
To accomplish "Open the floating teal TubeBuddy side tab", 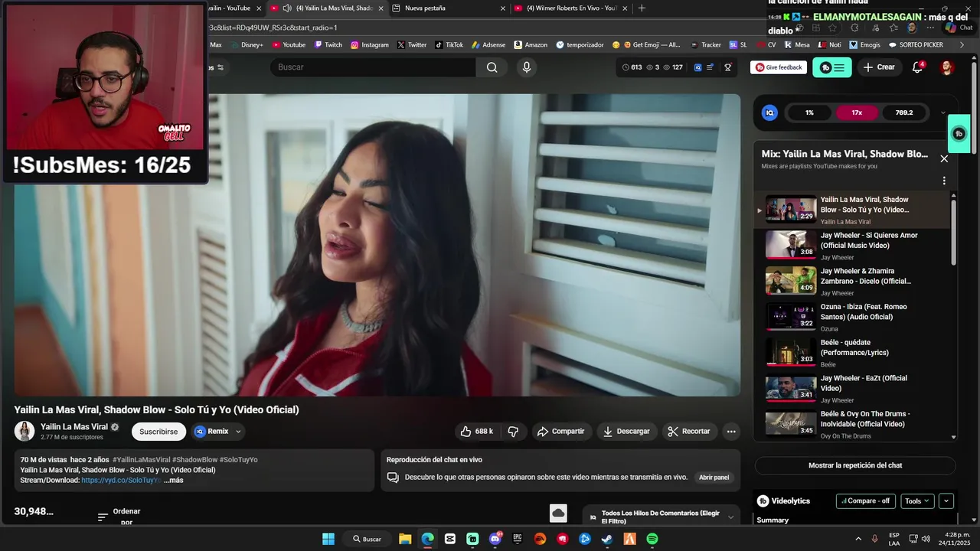I will tap(959, 134).
